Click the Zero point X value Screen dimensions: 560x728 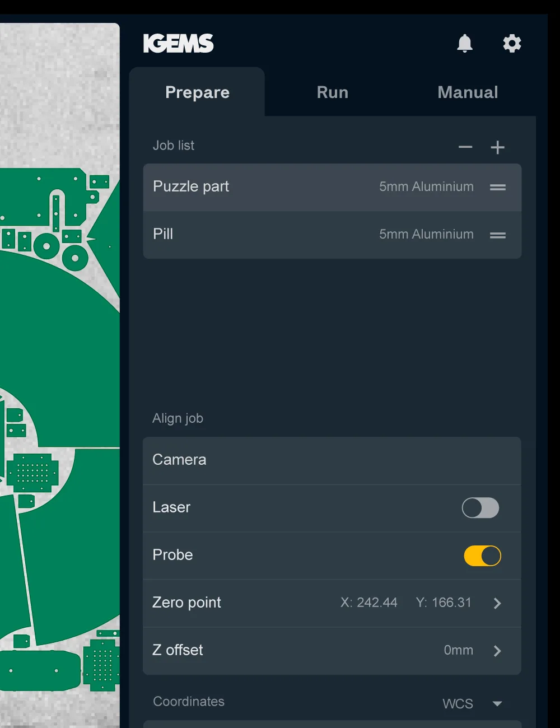[x=368, y=603]
